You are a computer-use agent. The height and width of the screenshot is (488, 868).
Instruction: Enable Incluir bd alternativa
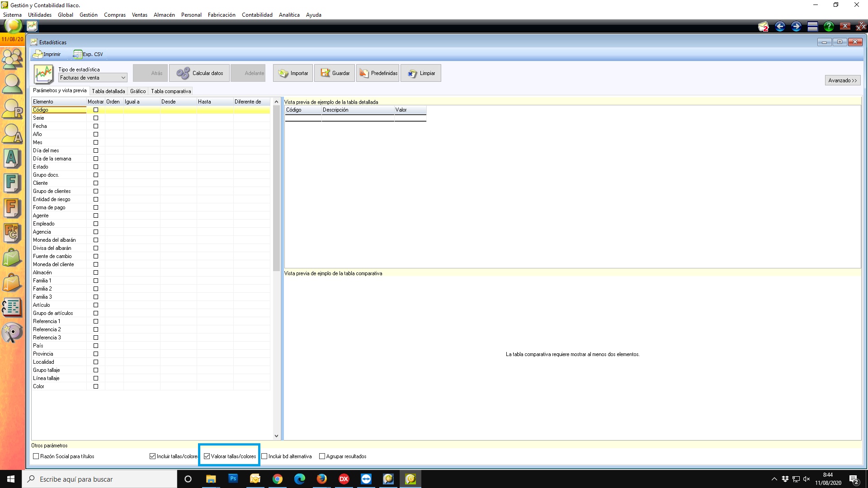[x=264, y=456]
